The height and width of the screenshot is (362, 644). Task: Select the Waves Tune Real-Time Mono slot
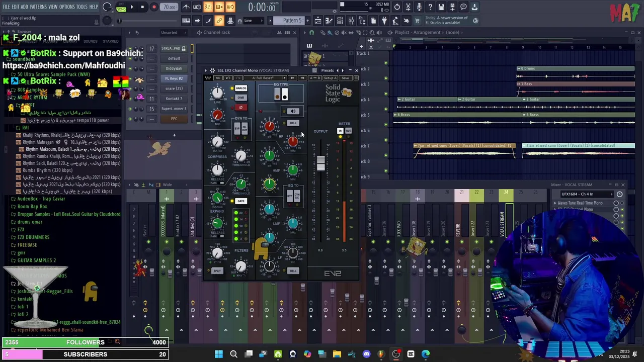pyautogui.click(x=580, y=203)
